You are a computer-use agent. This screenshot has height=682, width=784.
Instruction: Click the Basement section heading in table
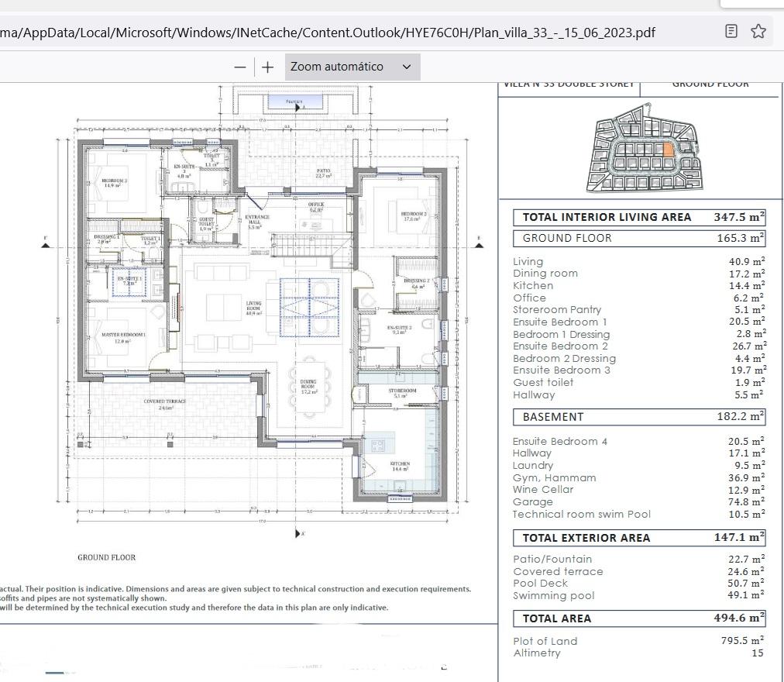(x=553, y=417)
